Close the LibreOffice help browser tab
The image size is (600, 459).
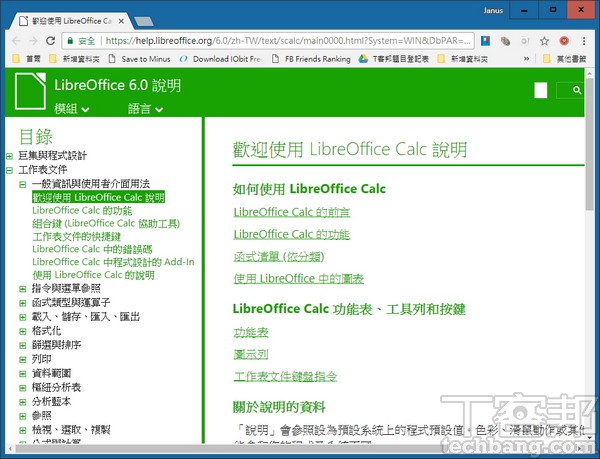click(x=121, y=21)
